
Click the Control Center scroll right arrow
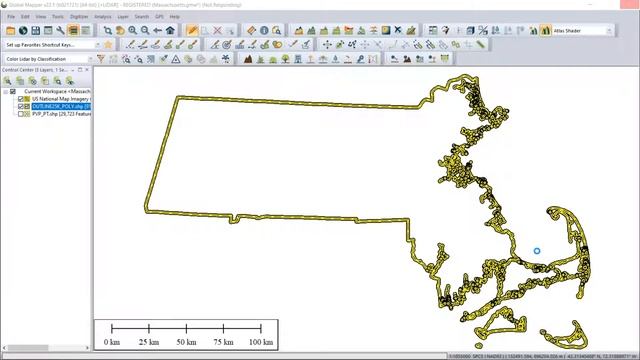tap(87, 348)
